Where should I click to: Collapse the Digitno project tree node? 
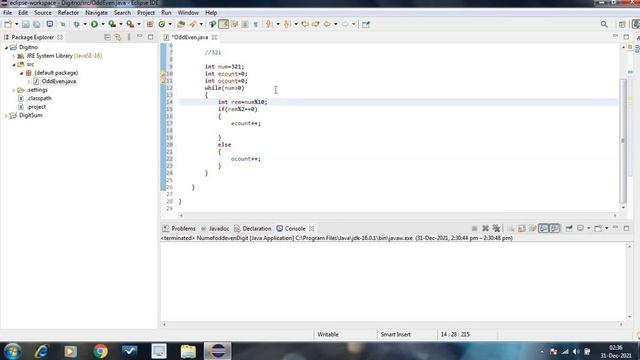point(6,47)
